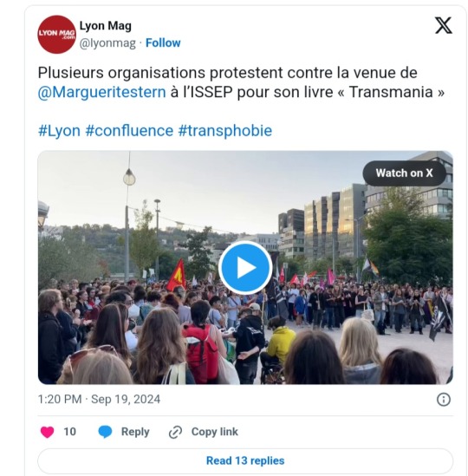Open the tweet timestamp Sep 19, 2024
This screenshot has width=468, height=476.
coord(99,399)
